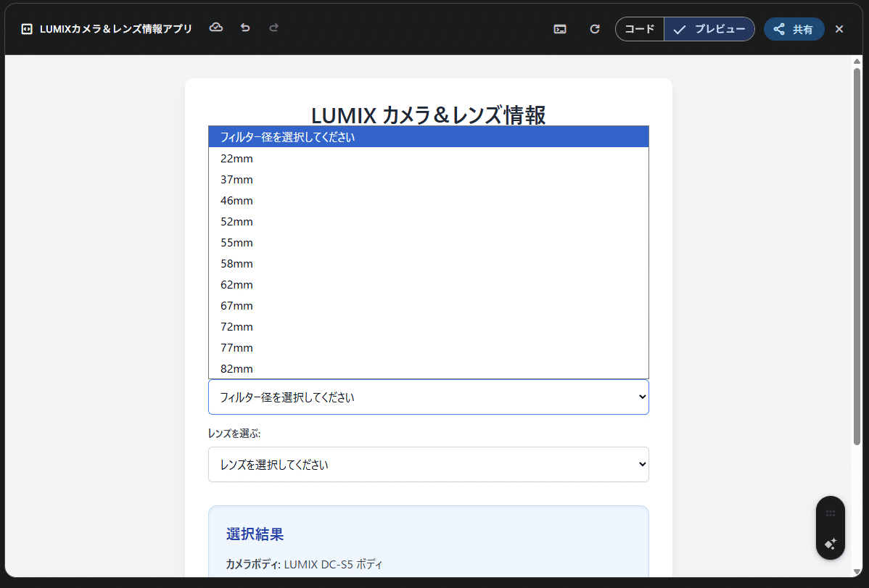
Task: Choose 46mm from the filter list
Action: (x=429, y=201)
